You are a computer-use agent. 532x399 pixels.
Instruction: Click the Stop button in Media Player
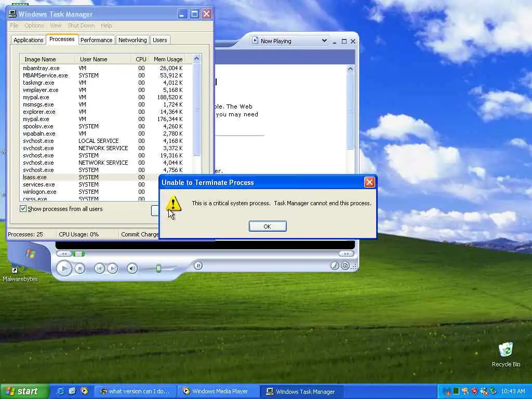tap(79, 269)
